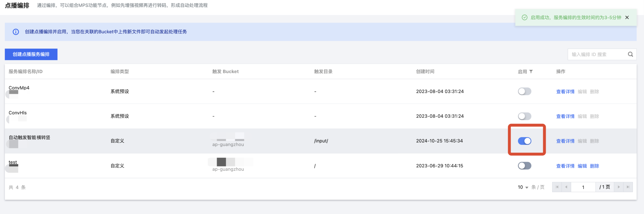Disable the 自动触发智能横转竖 toggle
644x214 pixels.
524,141
